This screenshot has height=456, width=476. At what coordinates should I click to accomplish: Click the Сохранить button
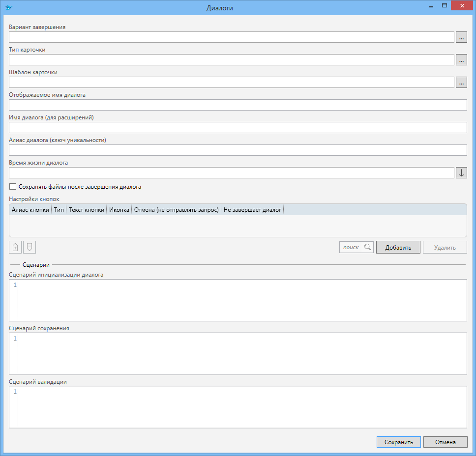[x=398, y=442]
